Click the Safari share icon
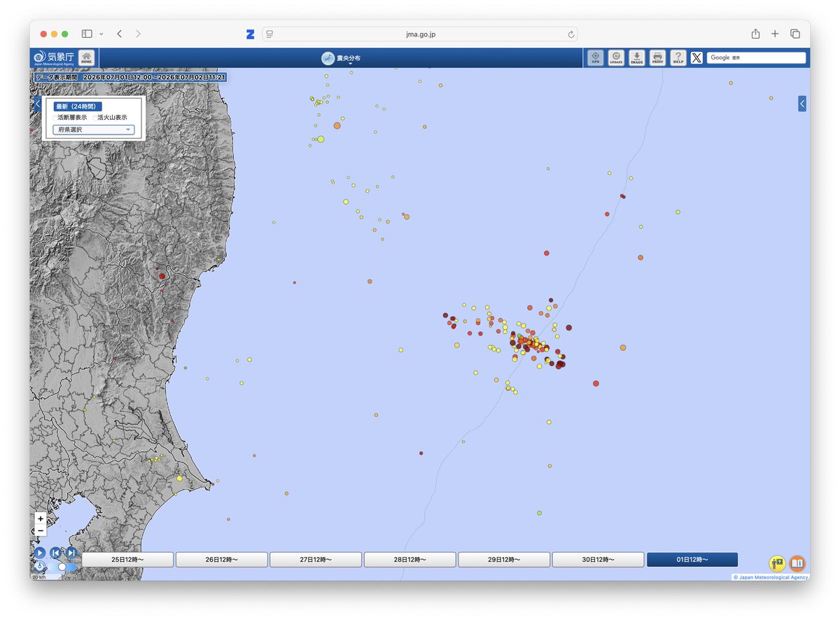Image resolution: width=840 pixels, height=620 pixels. tap(755, 34)
